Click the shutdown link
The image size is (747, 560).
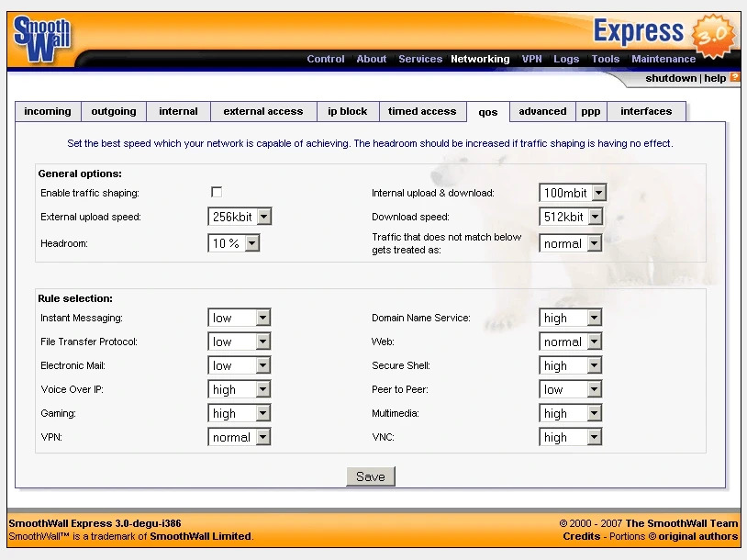671,78
